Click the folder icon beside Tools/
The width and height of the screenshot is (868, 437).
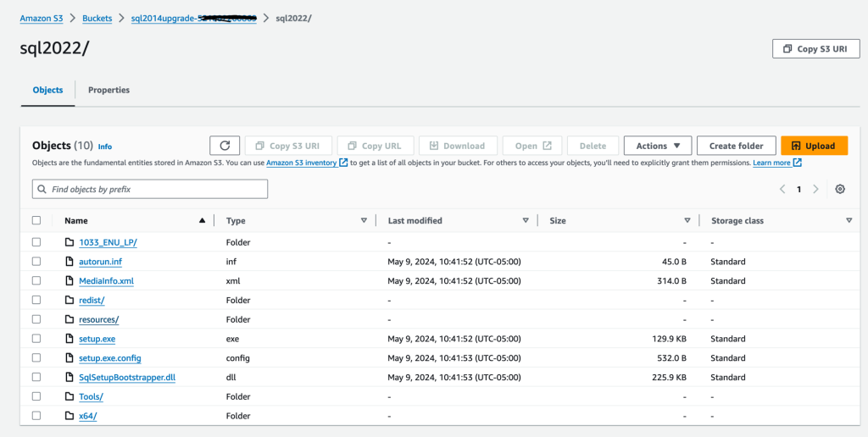(x=70, y=396)
